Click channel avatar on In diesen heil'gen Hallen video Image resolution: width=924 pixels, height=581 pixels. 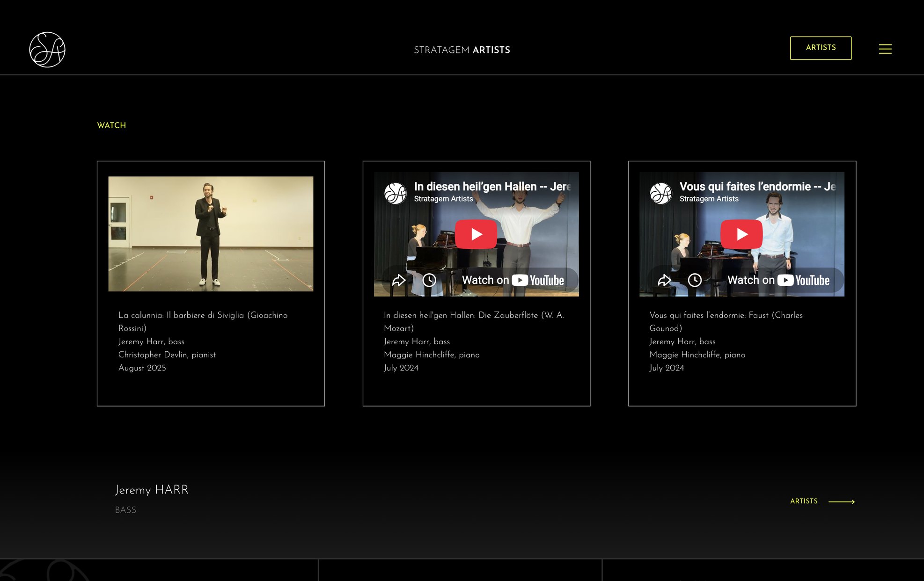click(396, 193)
